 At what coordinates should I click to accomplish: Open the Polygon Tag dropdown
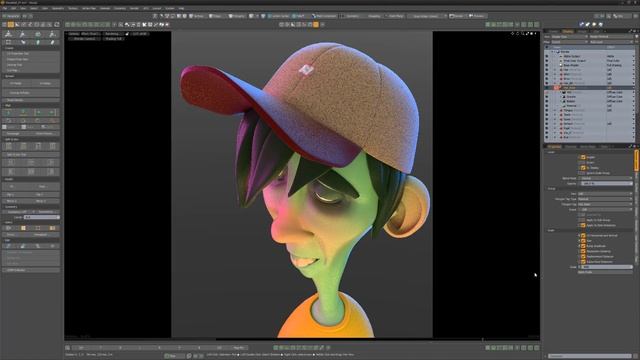pyautogui.click(x=605, y=204)
